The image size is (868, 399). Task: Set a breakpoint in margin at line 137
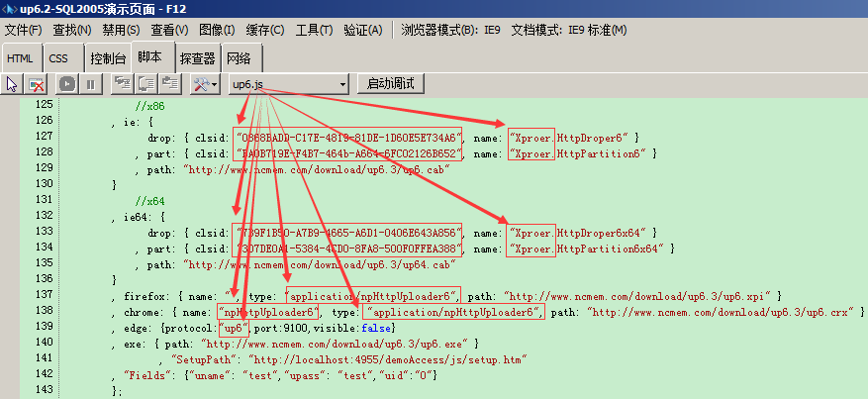click(x=10, y=294)
